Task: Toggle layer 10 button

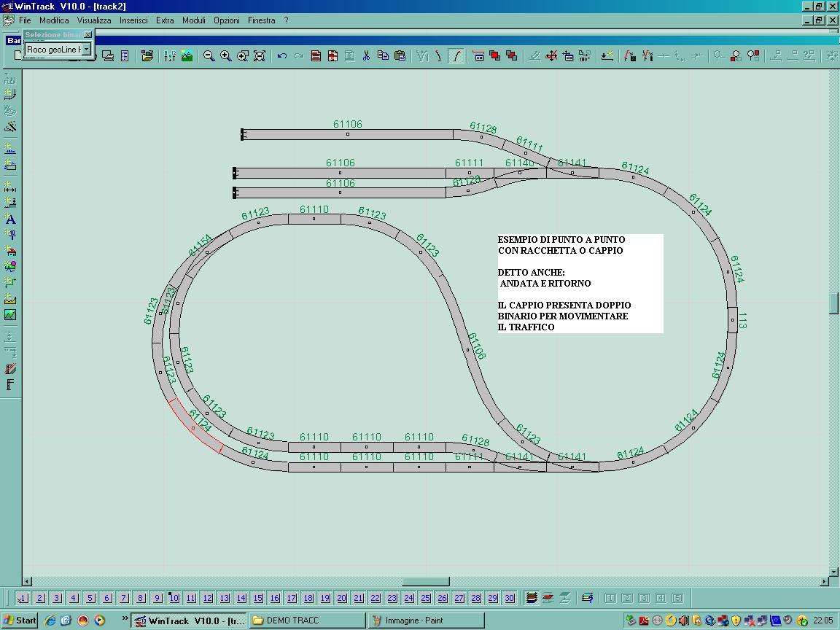Action: [x=174, y=598]
